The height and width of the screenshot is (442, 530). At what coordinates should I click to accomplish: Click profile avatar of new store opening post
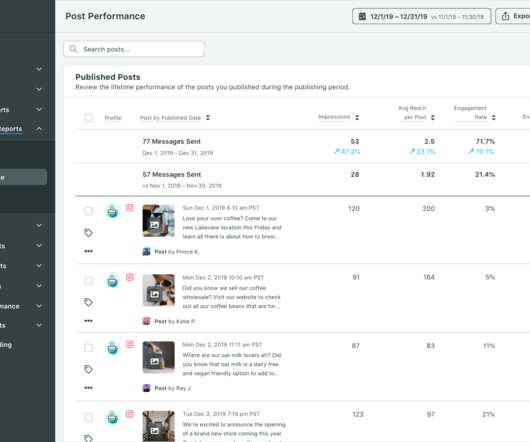pos(113,418)
